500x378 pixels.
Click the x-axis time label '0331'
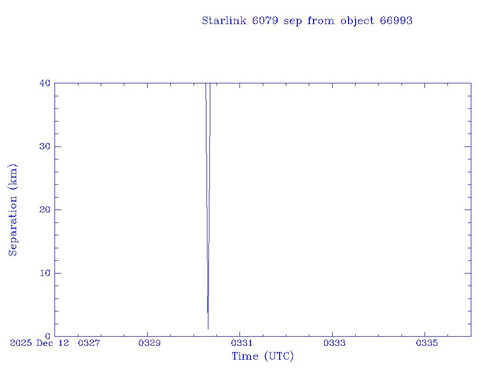pyautogui.click(x=242, y=343)
